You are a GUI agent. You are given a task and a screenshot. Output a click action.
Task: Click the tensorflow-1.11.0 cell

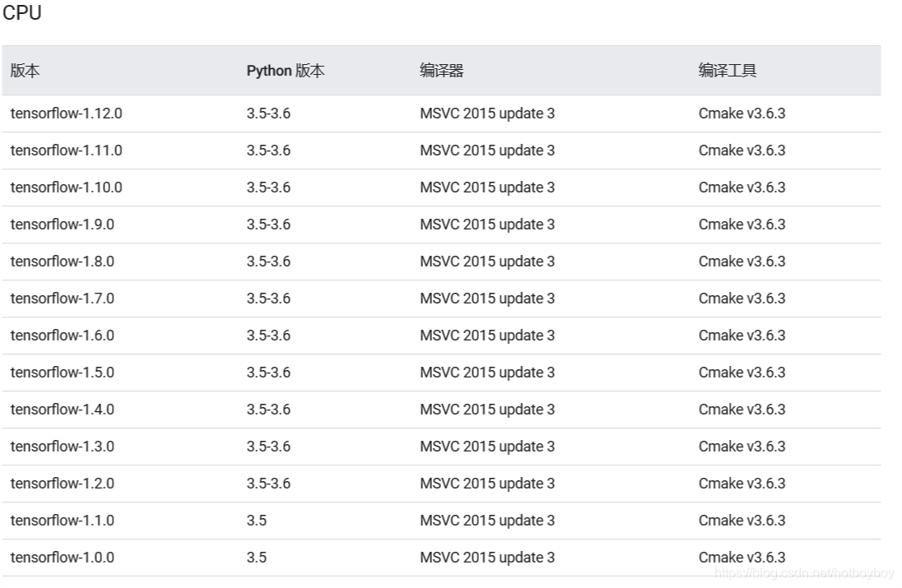tap(66, 150)
